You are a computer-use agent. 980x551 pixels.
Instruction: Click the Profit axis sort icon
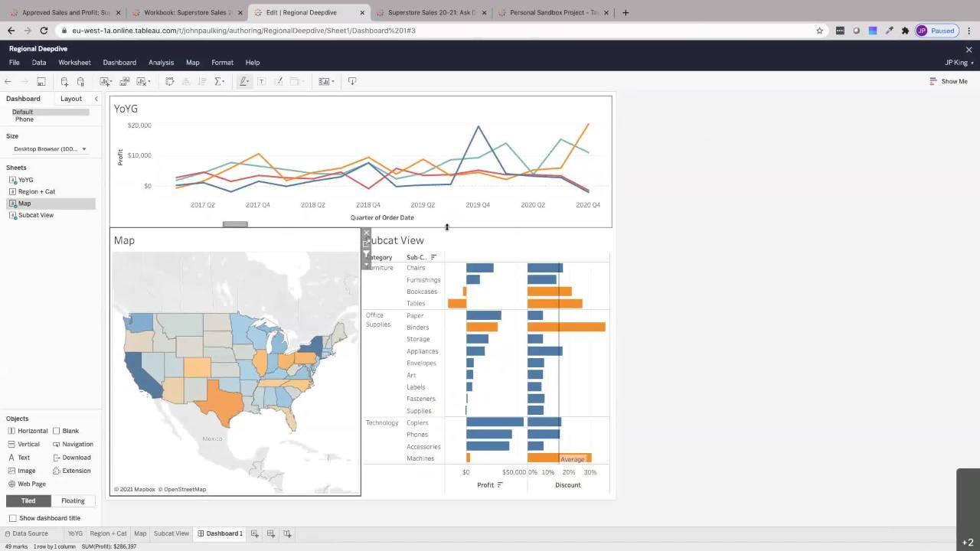500,484
